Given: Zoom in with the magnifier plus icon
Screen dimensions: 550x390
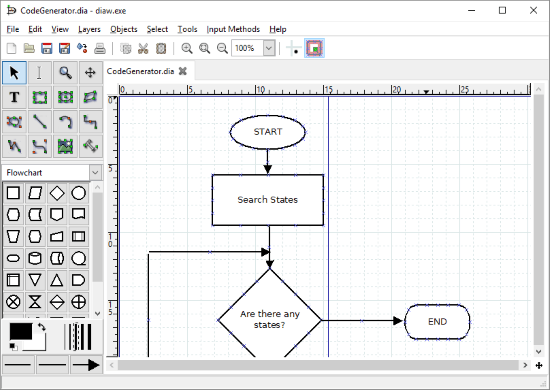Looking at the screenshot, I should pos(187,48).
